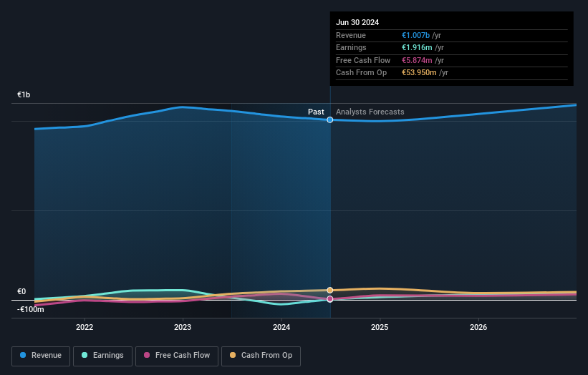Click the €53.950m cash from op value
Viewport: 588px width, 375px height.
click(419, 73)
